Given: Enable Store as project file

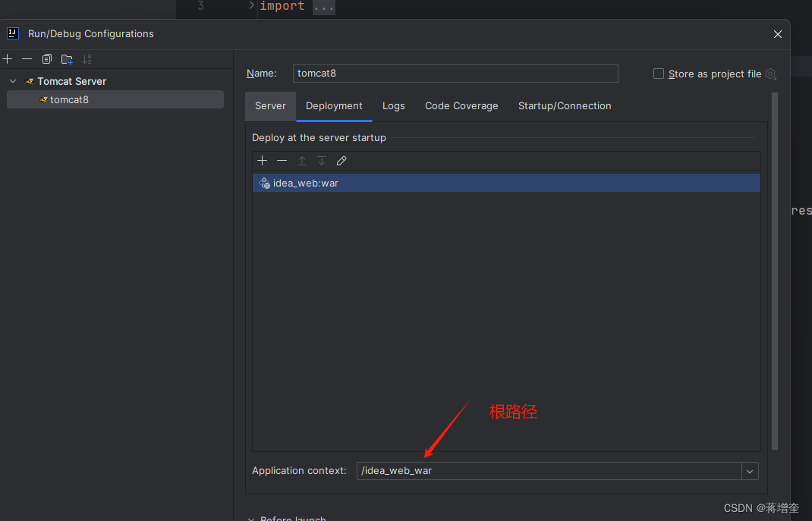Looking at the screenshot, I should pos(659,74).
